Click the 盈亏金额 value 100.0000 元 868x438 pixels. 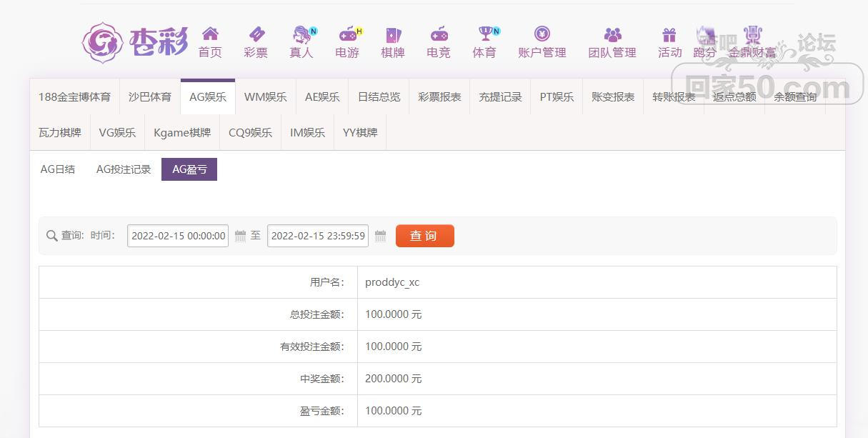[x=394, y=411]
